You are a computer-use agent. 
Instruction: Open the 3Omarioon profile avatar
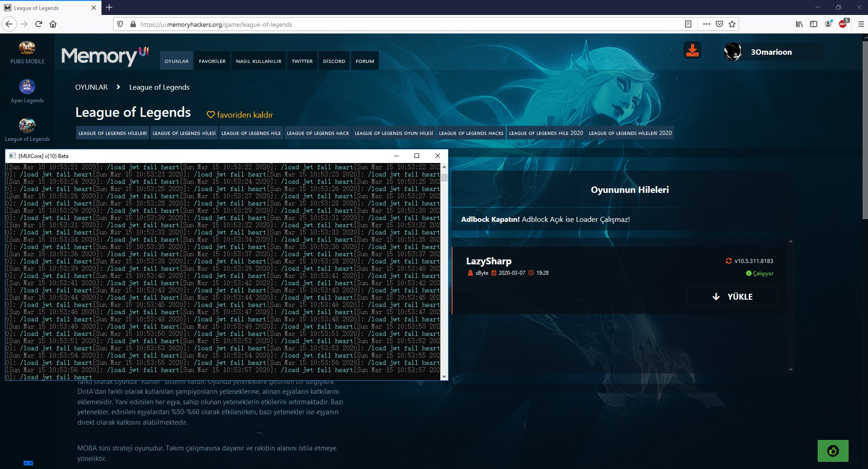point(733,52)
